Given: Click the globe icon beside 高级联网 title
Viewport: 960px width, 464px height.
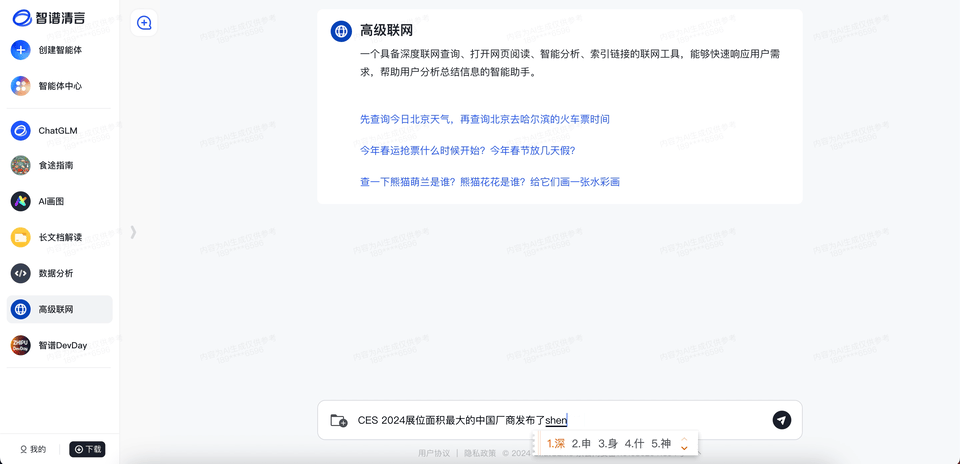Looking at the screenshot, I should click(341, 31).
